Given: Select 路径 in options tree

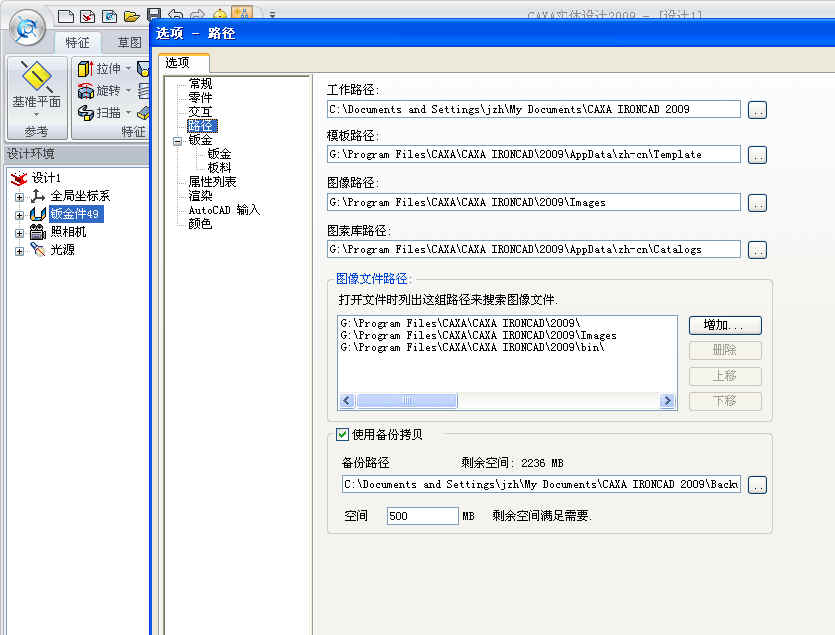Looking at the screenshot, I should (202, 126).
